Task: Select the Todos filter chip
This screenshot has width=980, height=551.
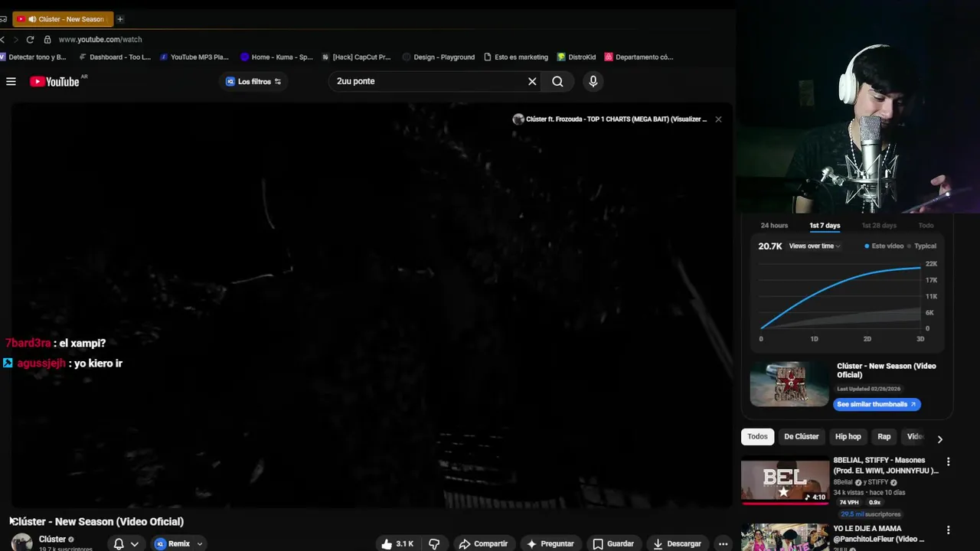Action: coord(757,436)
